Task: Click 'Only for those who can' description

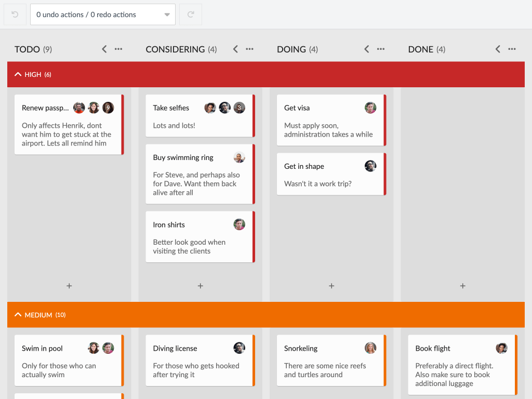Action: pyautogui.click(x=59, y=370)
